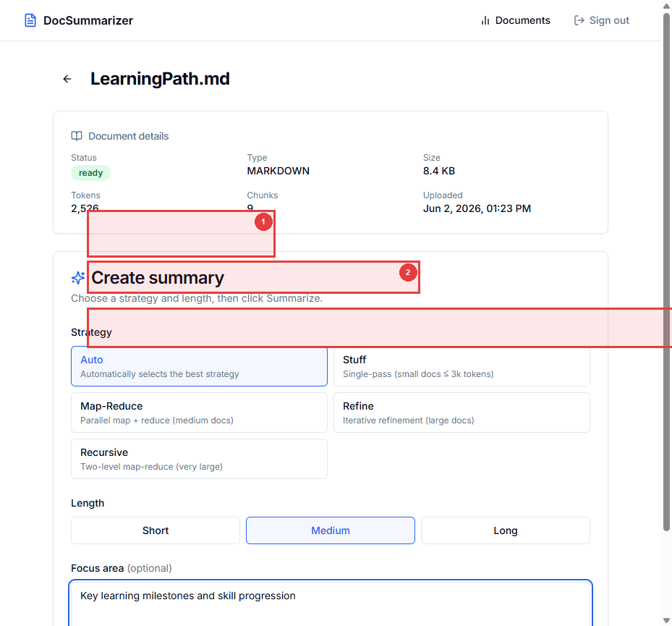Set summary length to Long
672x626 pixels.
pos(506,530)
